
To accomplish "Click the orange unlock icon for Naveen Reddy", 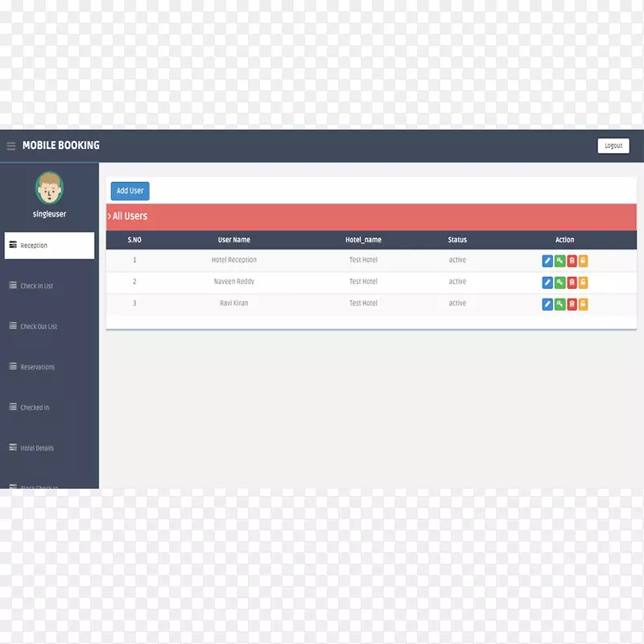I will pyautogui.click(x=583, y=283).
